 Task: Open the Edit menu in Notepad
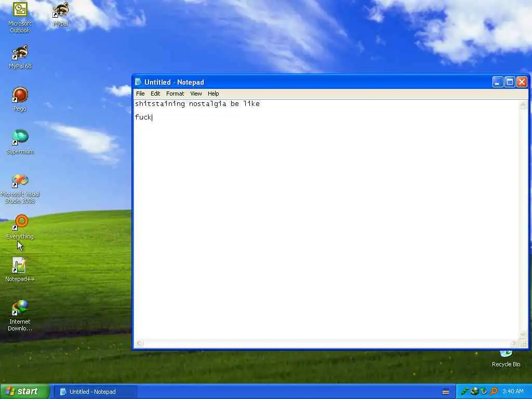coord(155,94)
